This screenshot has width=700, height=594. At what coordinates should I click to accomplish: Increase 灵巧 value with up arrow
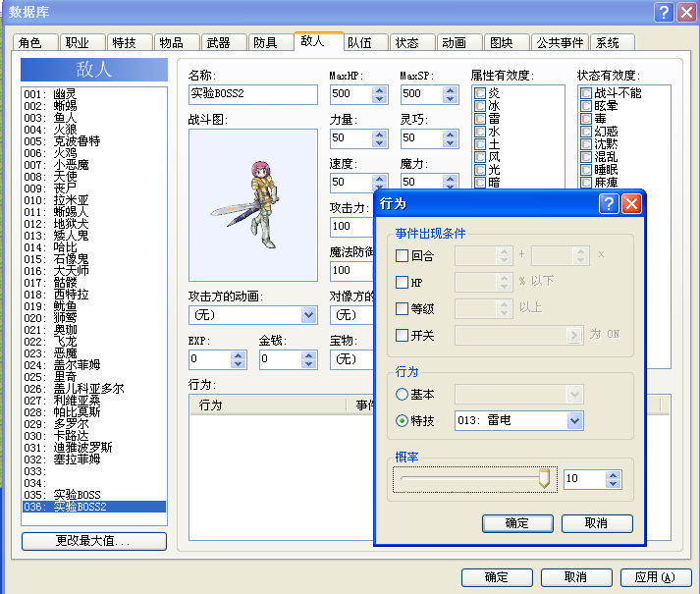[450, 135]
